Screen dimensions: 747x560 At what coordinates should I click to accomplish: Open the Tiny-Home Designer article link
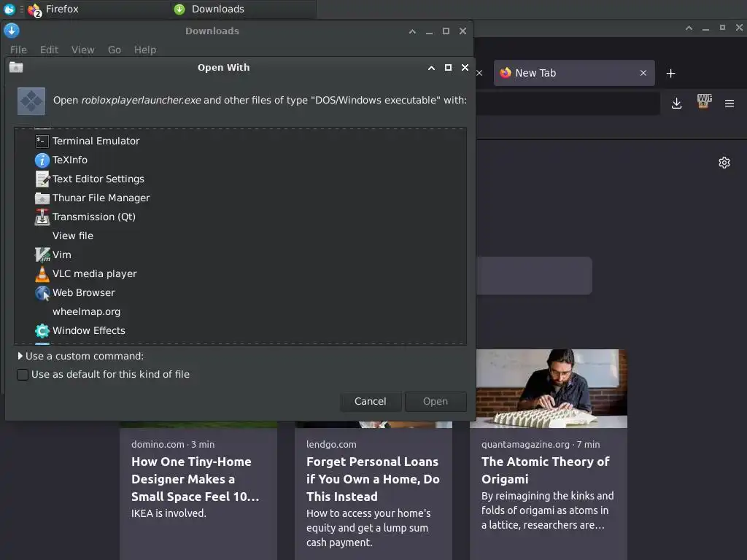coord(196,479)
